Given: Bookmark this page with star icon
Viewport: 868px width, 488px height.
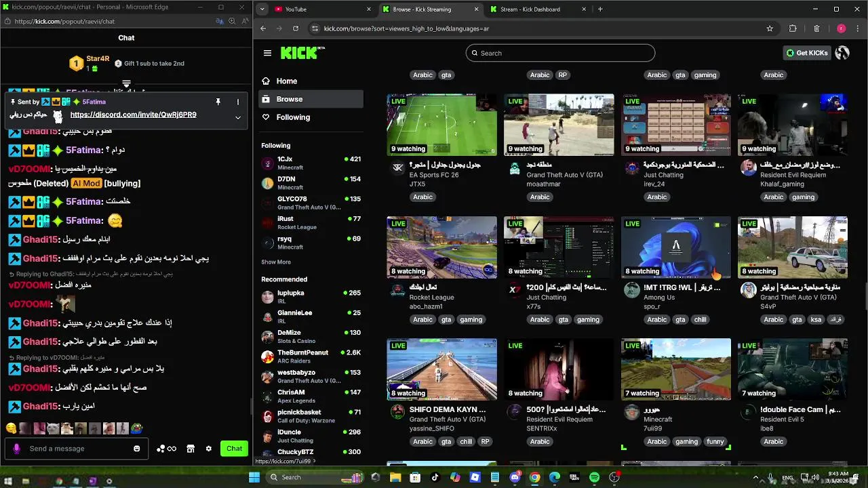Looking at the screenshot, I should point(770,28).
